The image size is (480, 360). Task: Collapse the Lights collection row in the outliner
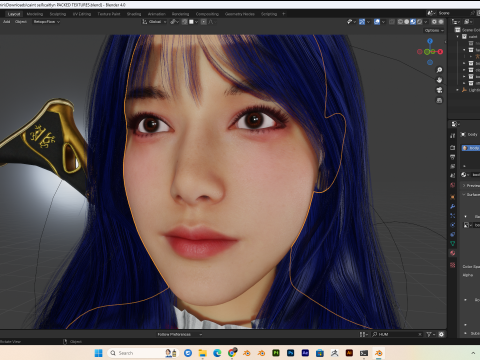(x=458, y=90)
